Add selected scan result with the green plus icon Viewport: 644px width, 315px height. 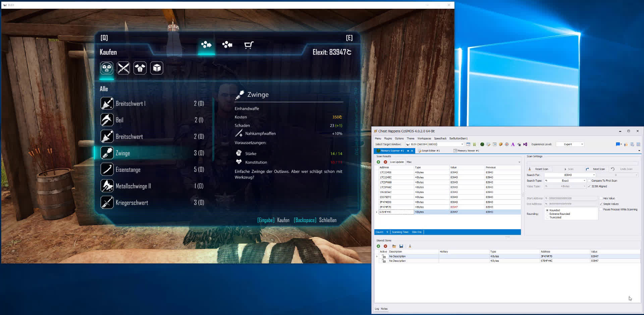tap(378, 162)
